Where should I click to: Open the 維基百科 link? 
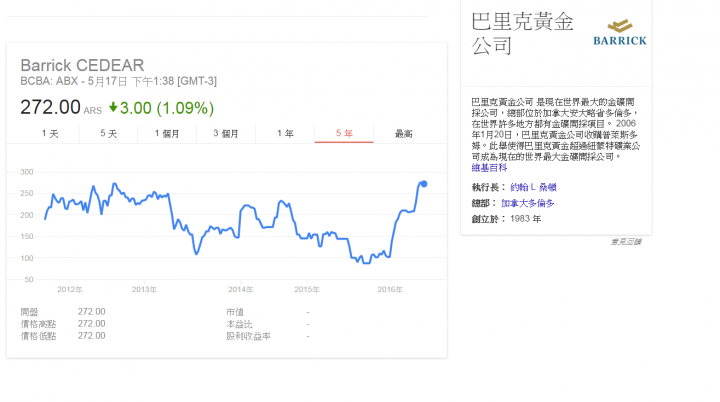point(487,166)
